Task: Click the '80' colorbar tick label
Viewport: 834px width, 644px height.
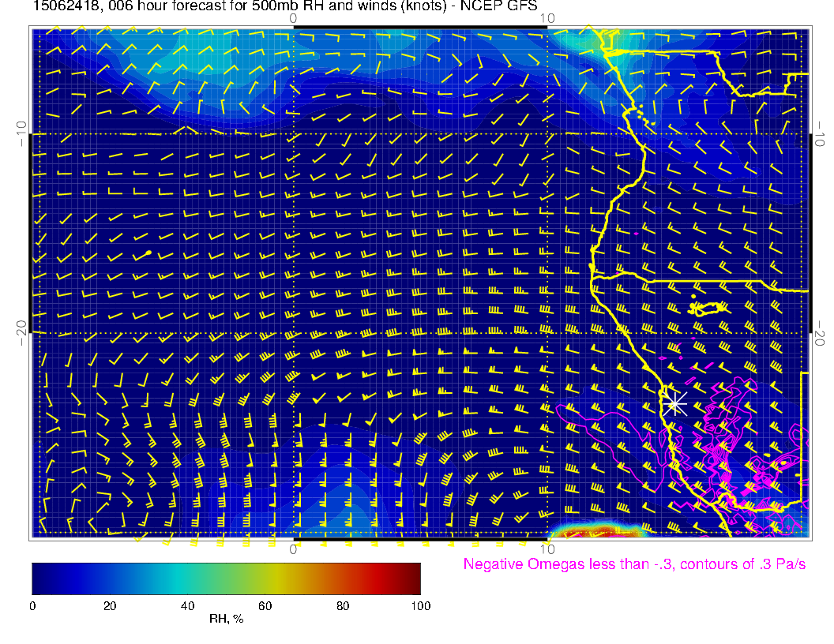Action: [x=343, y=606]
